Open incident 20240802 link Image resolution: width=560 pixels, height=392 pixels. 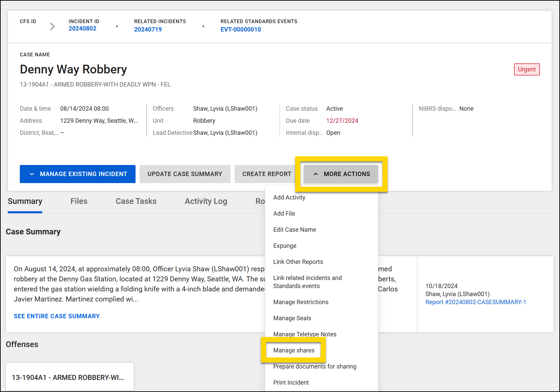tap(83, 29)
